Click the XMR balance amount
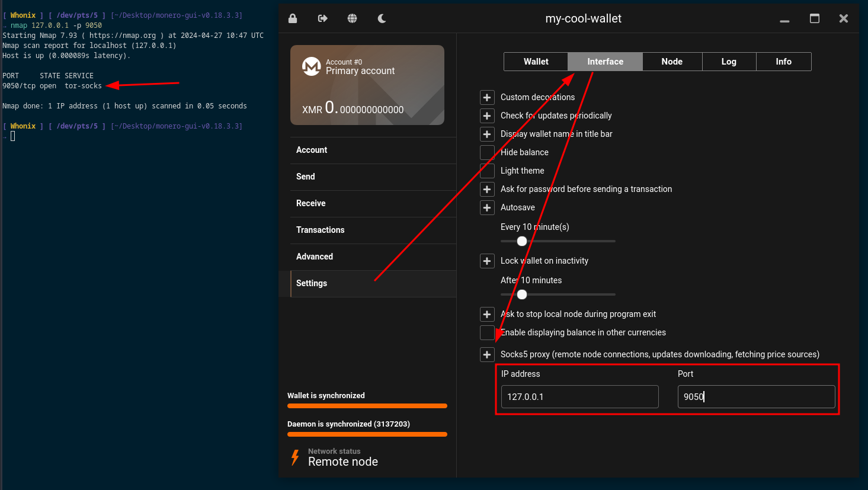The width and height of the screenshot is (868, 490). click(353, 108)
